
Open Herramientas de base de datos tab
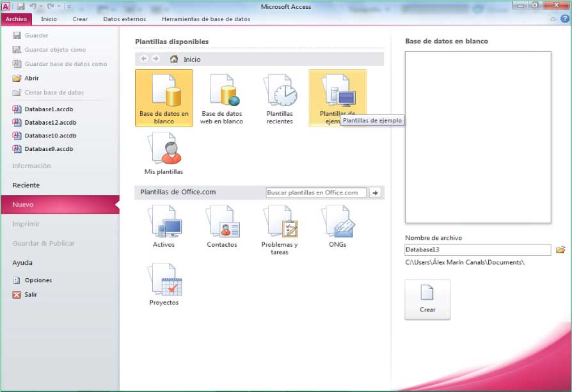(206, 19)
